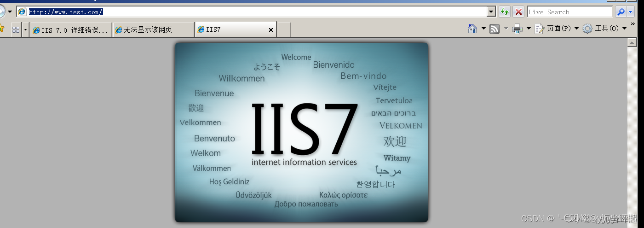
Task: Expand the feeds dropdown arrow
Action: click(506, 29)
